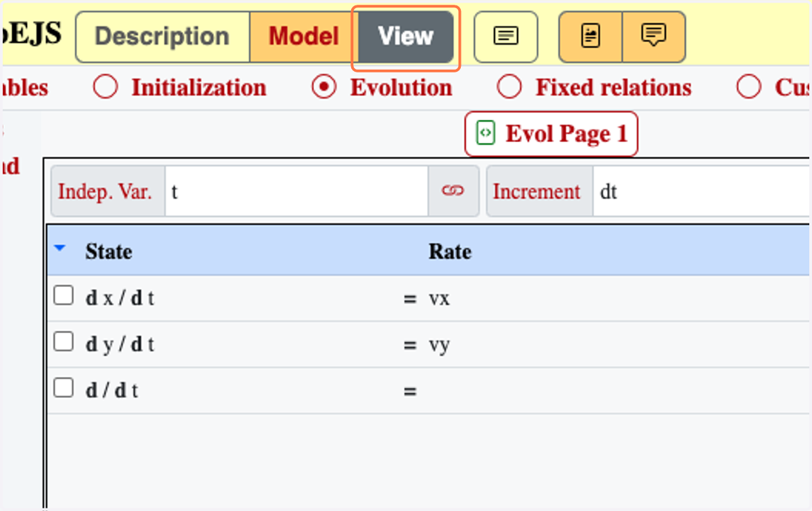
Task: Click the speech bubble messages icon
Action: (x=654, y=37)
